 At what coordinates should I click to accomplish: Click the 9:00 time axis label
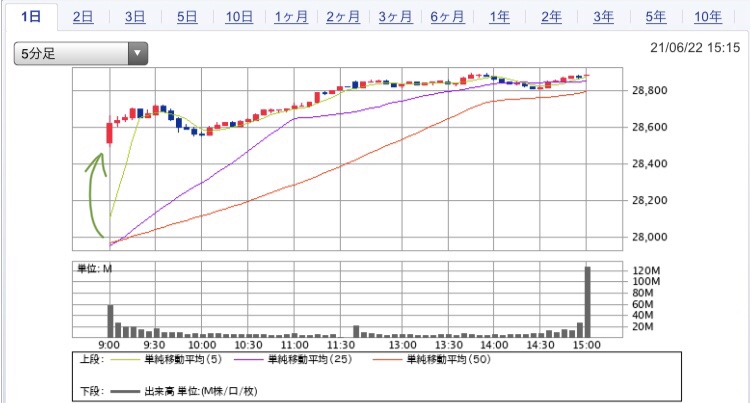click(x=109, y=345)
